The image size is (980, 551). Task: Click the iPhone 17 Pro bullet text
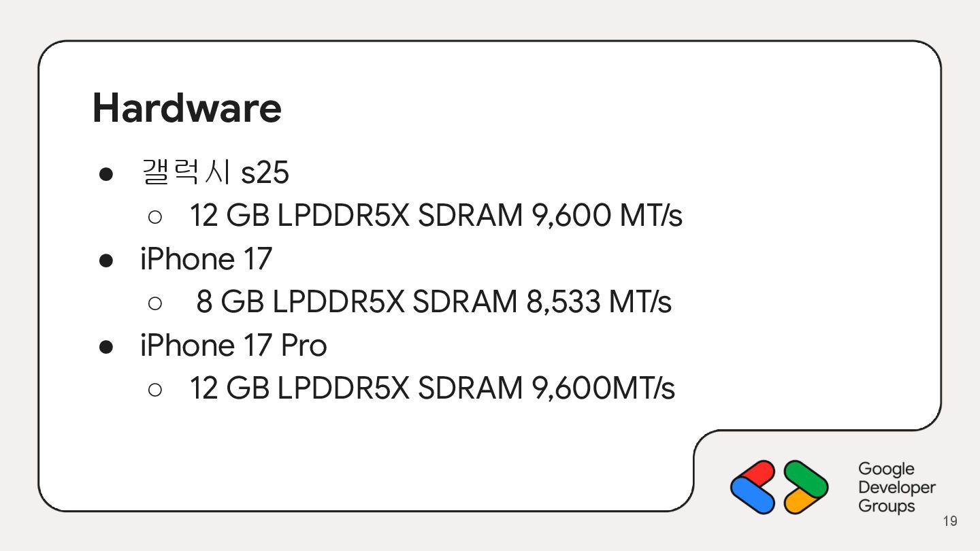point(233,346)
